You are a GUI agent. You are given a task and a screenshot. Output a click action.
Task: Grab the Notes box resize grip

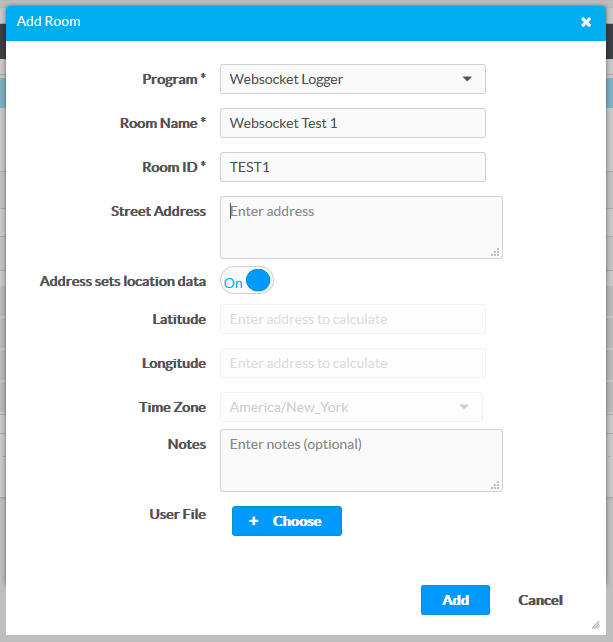point(495,485)
